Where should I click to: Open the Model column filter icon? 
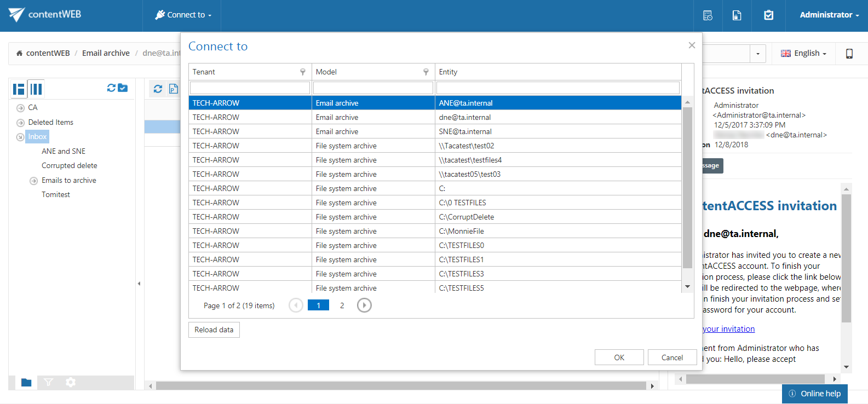pos(426,72)
